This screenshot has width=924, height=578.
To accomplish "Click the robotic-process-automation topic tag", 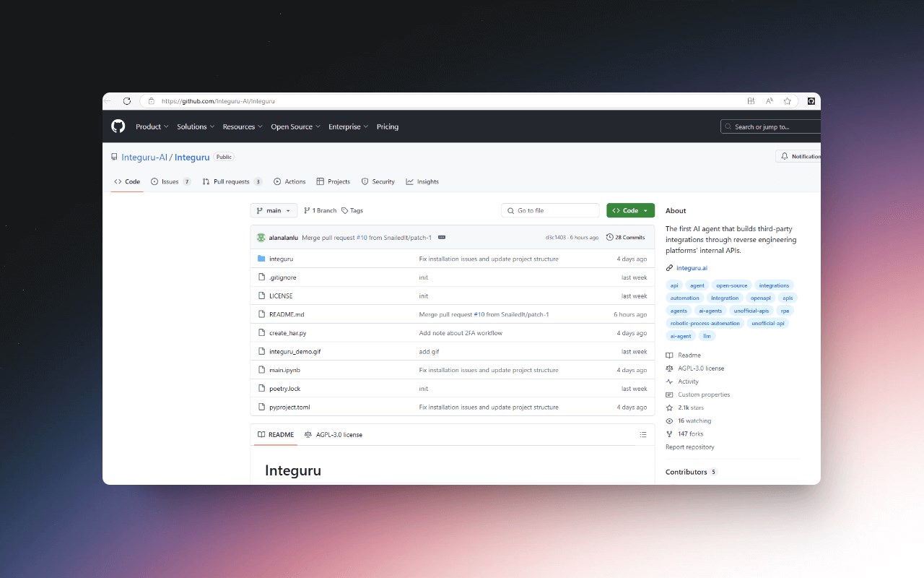I will [x=705, y=323].
